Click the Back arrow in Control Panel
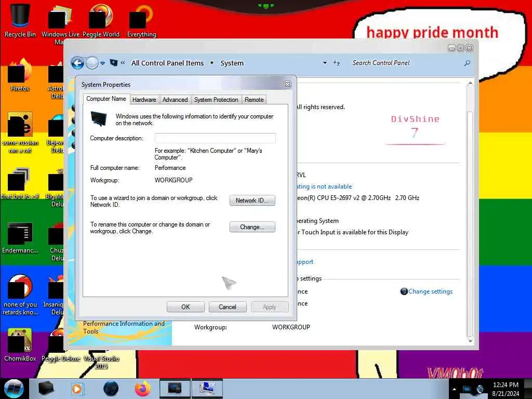This screenshot has height=399, width=532. point(77,63)
